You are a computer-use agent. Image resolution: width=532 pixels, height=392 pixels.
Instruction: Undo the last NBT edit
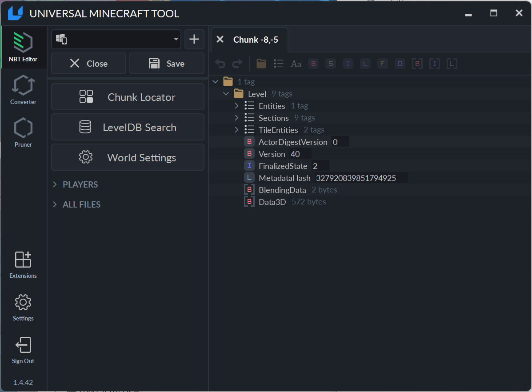220,64
